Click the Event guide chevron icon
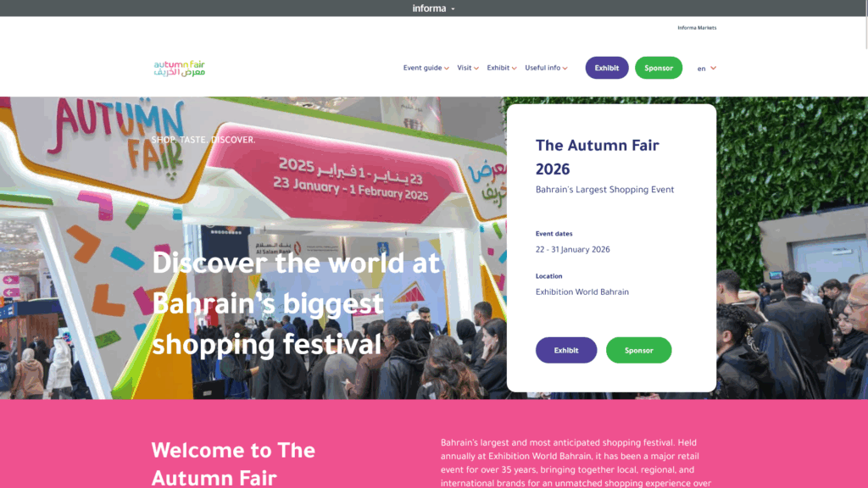The height and width of the screenshot is (488, 868). (446, 69)
